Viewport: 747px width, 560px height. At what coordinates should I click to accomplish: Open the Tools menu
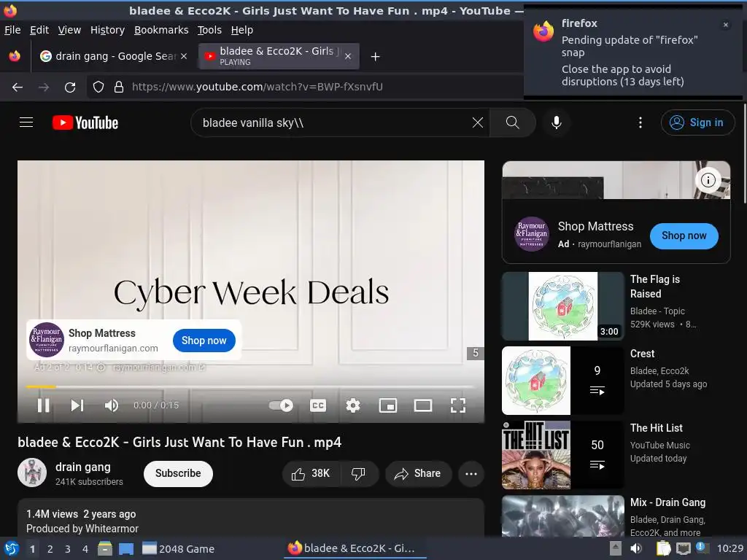click(x=209, y=30)
